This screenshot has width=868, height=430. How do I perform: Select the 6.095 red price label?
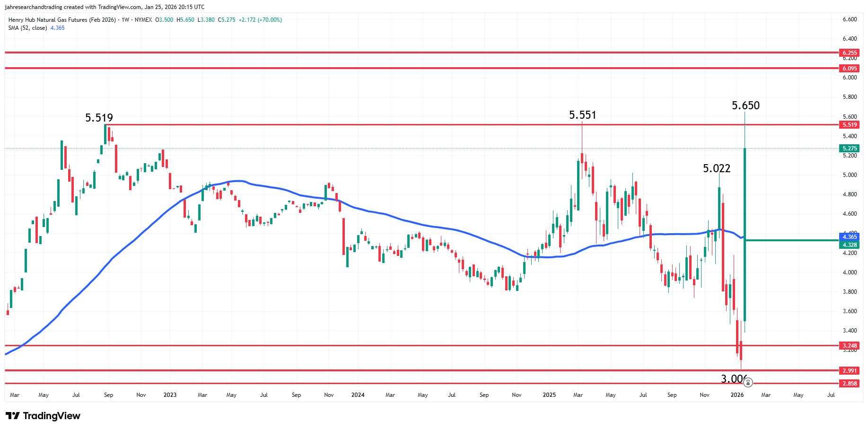click(850, 69)
